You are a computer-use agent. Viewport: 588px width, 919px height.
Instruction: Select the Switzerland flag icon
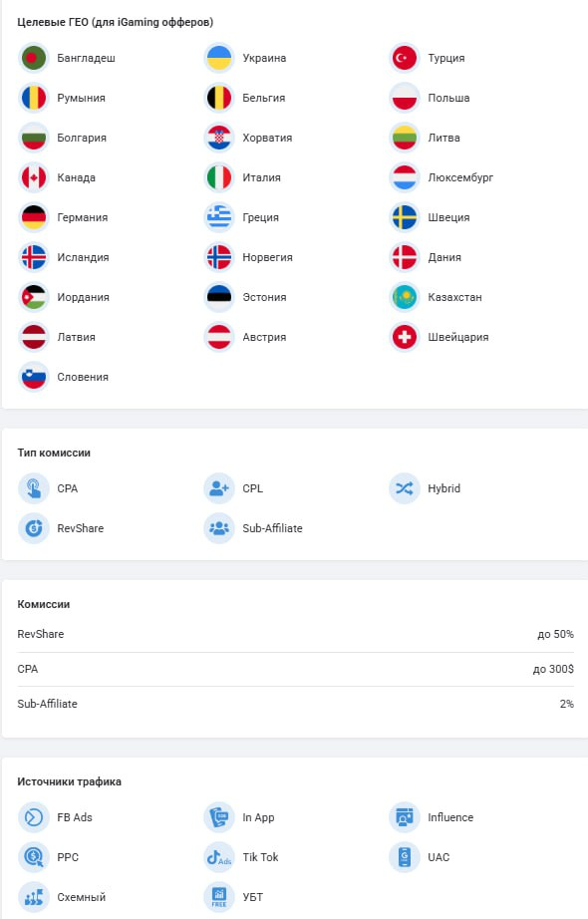[405, 337]
